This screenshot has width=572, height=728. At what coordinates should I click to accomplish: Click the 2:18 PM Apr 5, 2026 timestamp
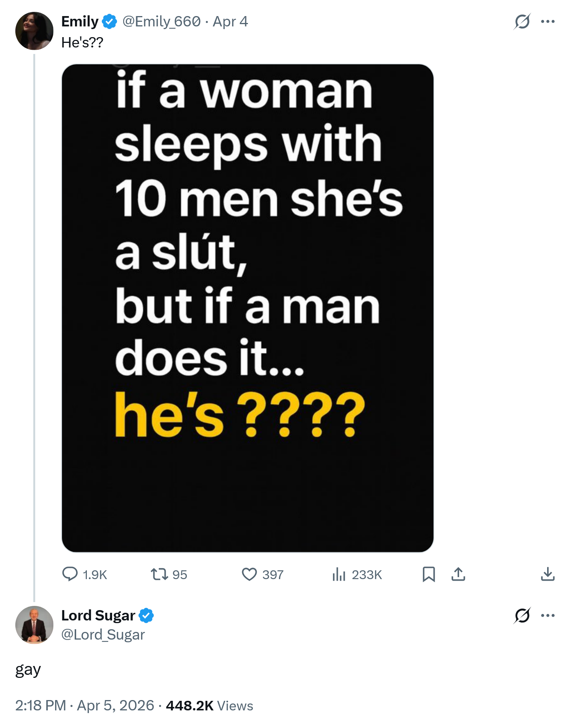point(85,705)
